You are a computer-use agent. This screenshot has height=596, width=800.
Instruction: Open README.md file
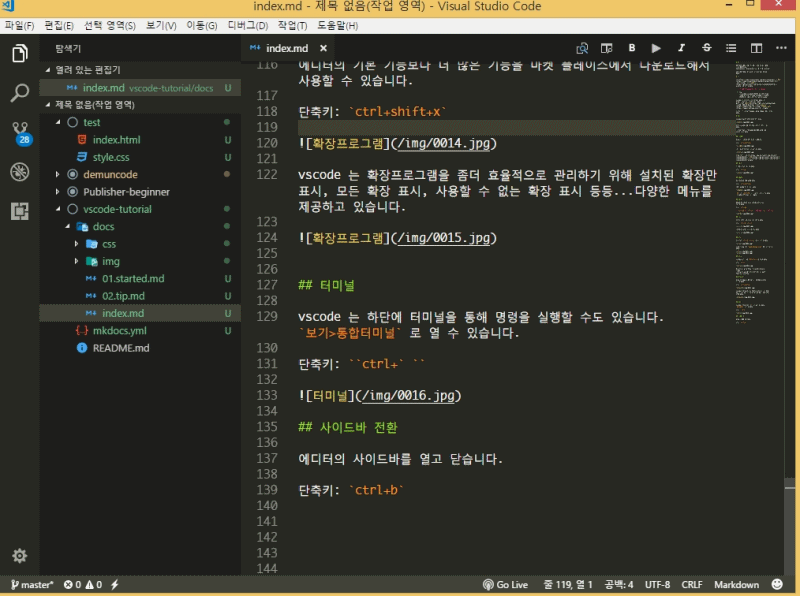click(140, 348)
